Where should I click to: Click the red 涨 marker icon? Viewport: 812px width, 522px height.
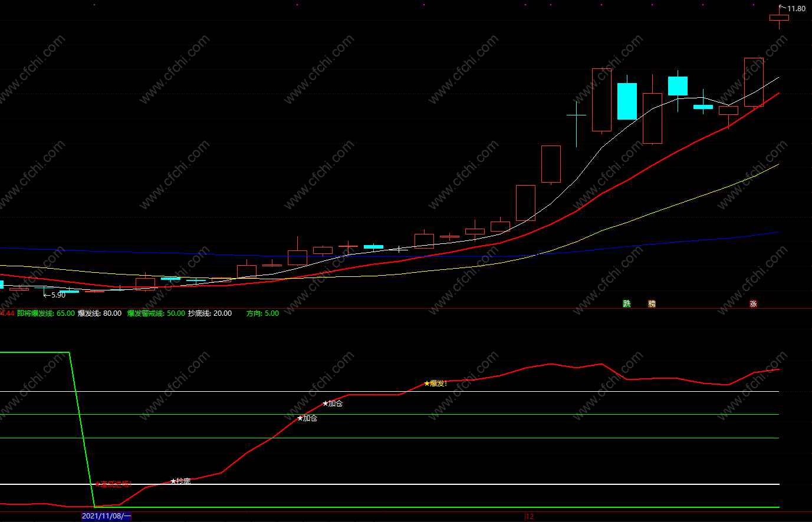753,303
